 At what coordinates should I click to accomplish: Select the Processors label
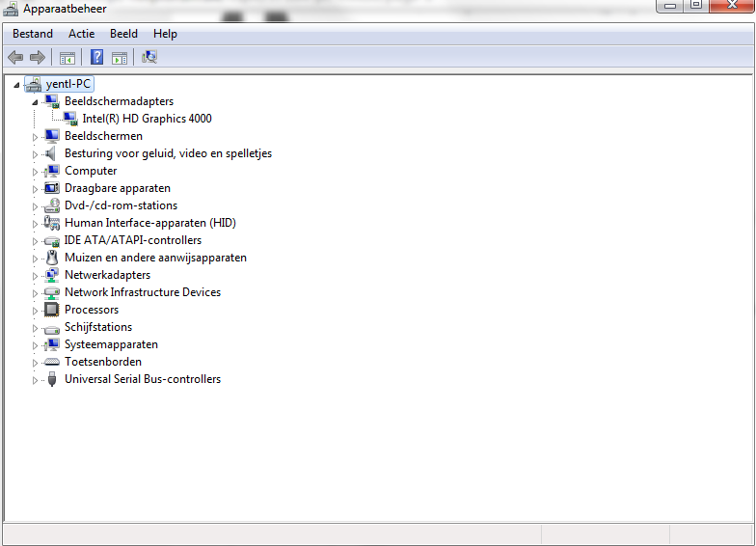click(92, 310)
